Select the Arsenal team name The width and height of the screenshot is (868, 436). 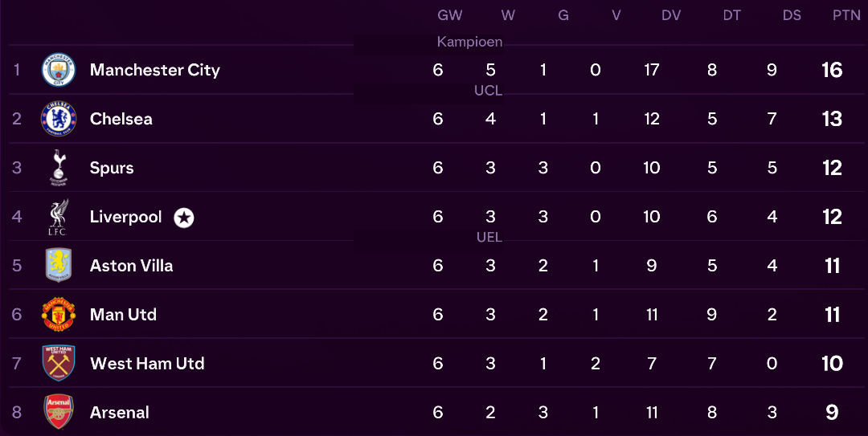click(x=120, y=413)
